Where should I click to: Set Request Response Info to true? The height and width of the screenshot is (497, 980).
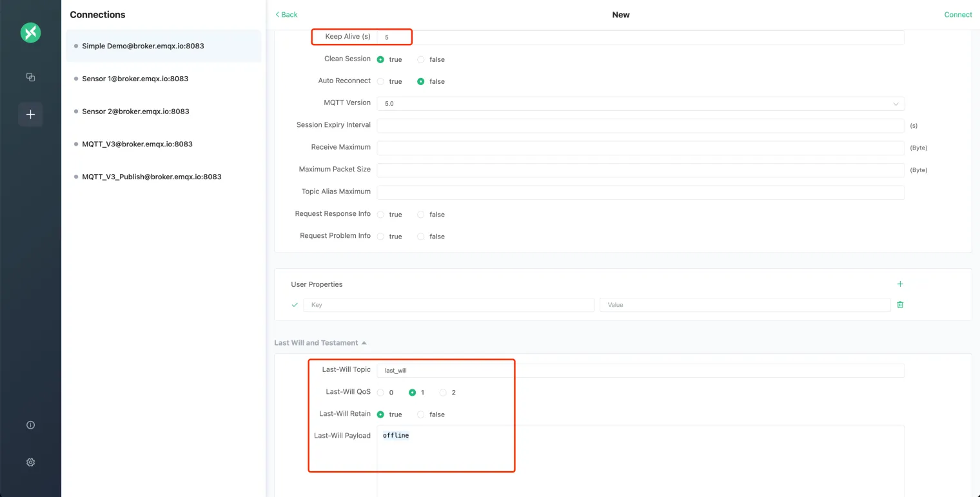click(380, 214)
